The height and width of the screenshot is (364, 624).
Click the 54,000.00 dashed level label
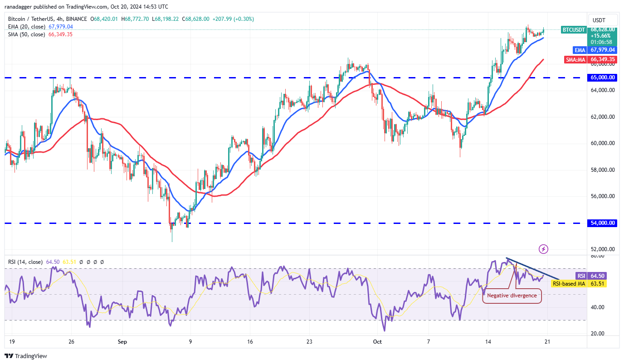(x=603, y=223)
